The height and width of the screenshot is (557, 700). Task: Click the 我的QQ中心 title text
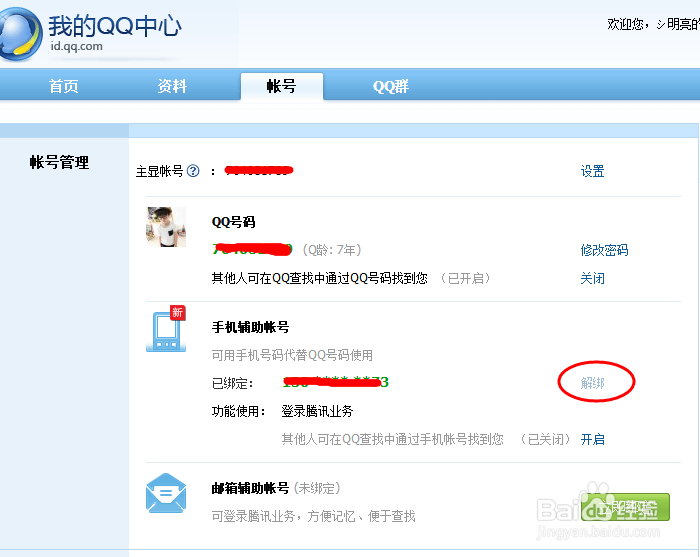[x=115, y=25]
